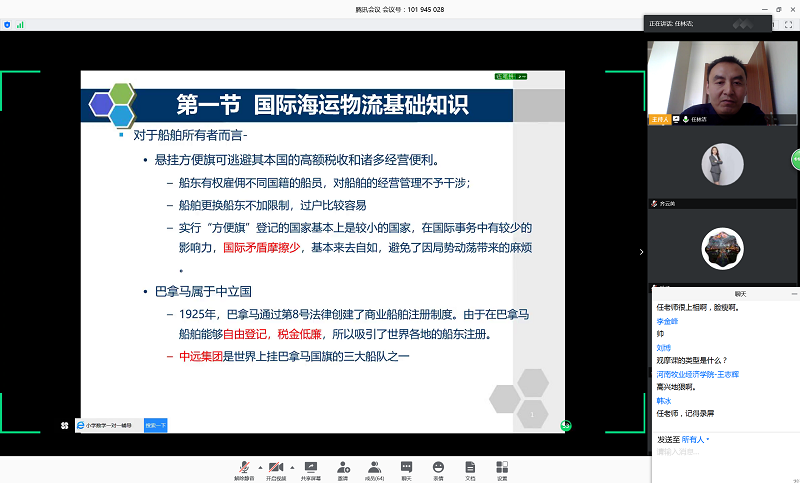Open audio options arrow beside microphone

(260, 467)
